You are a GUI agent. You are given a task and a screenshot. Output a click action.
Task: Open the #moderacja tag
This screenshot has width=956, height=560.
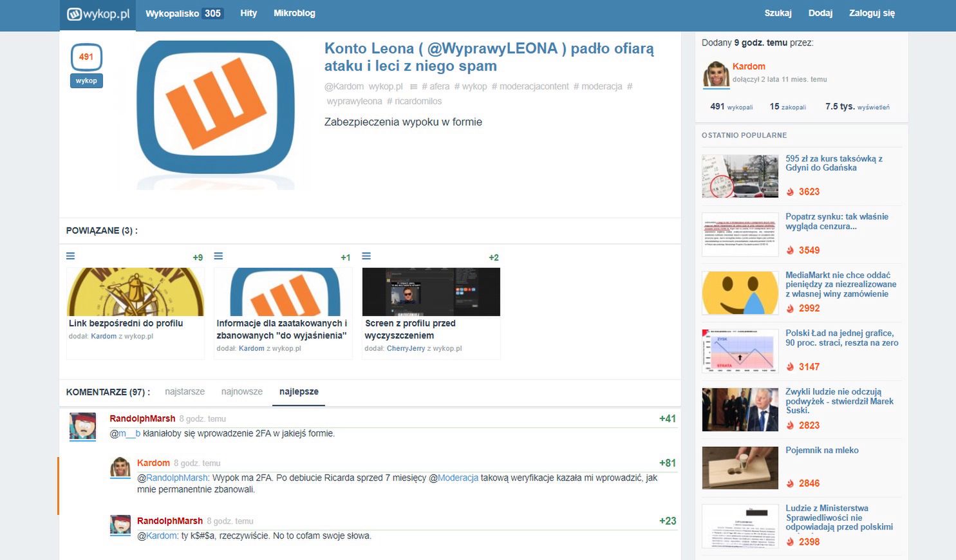click(x=598, y=86)
